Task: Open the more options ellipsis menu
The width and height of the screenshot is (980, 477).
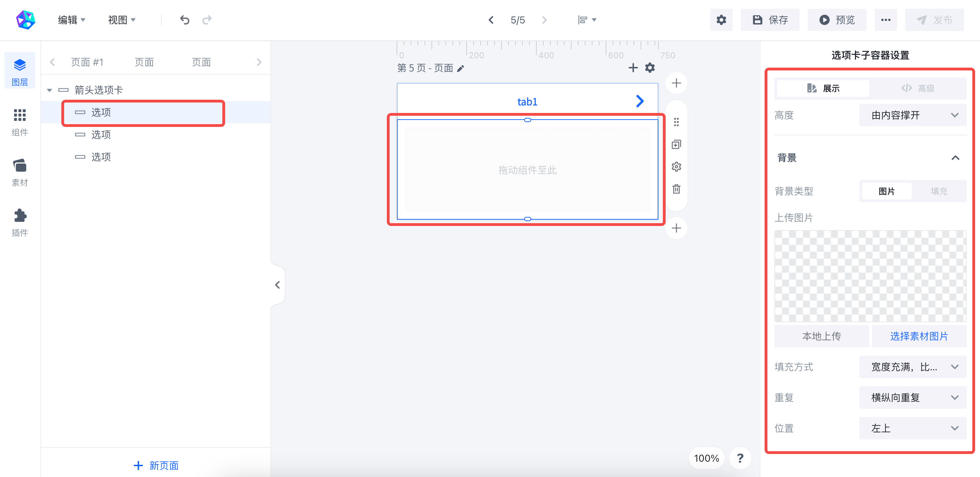Action: (x=885, y=20)
